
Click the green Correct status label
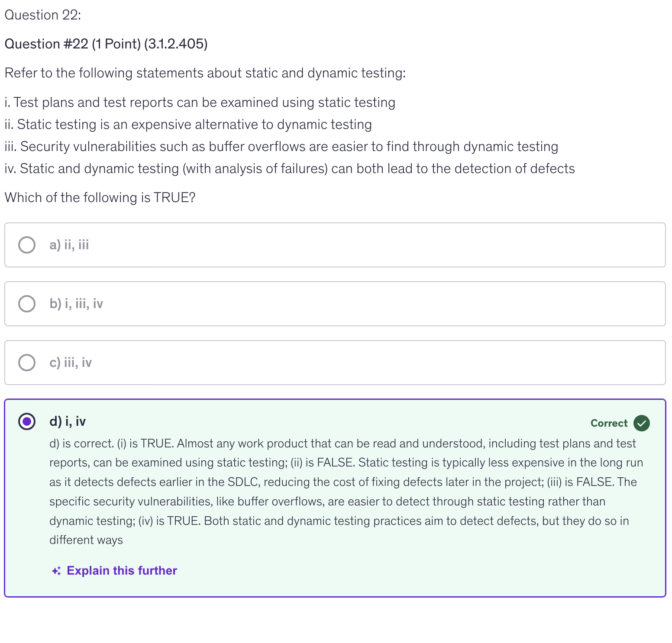609,423
